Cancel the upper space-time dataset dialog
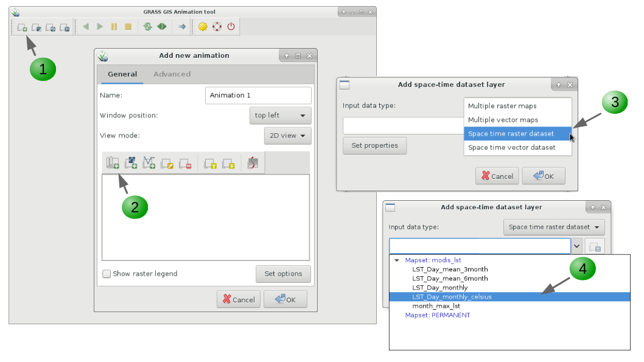The width and height of the screenshot is (644, 362). pyautogui.click(x=497, y=176)
